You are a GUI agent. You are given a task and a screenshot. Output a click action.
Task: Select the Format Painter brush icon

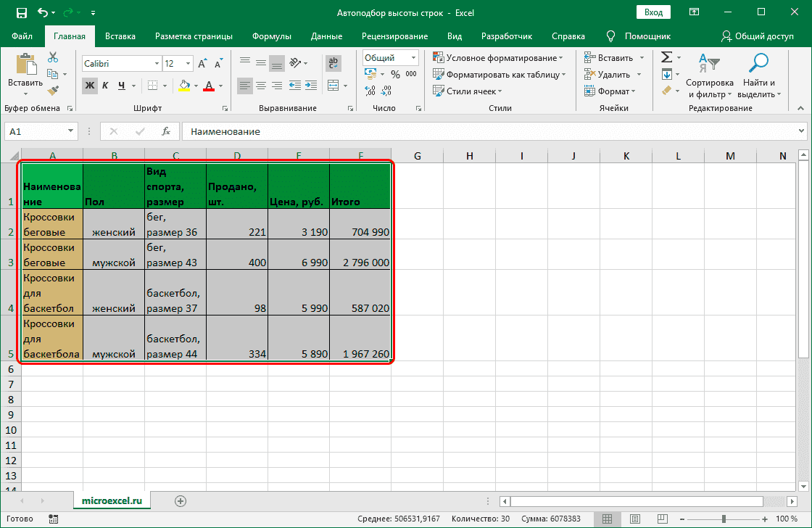[x=53, y=90]
